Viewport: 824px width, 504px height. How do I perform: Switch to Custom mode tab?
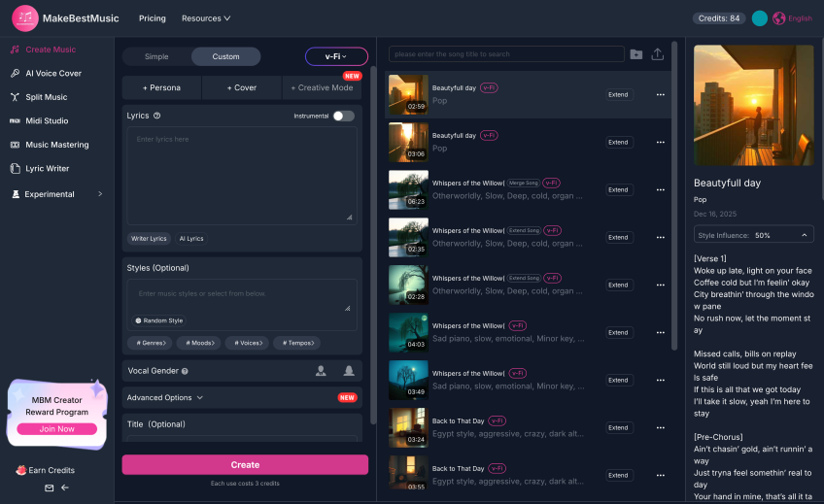tap(226, 56)
